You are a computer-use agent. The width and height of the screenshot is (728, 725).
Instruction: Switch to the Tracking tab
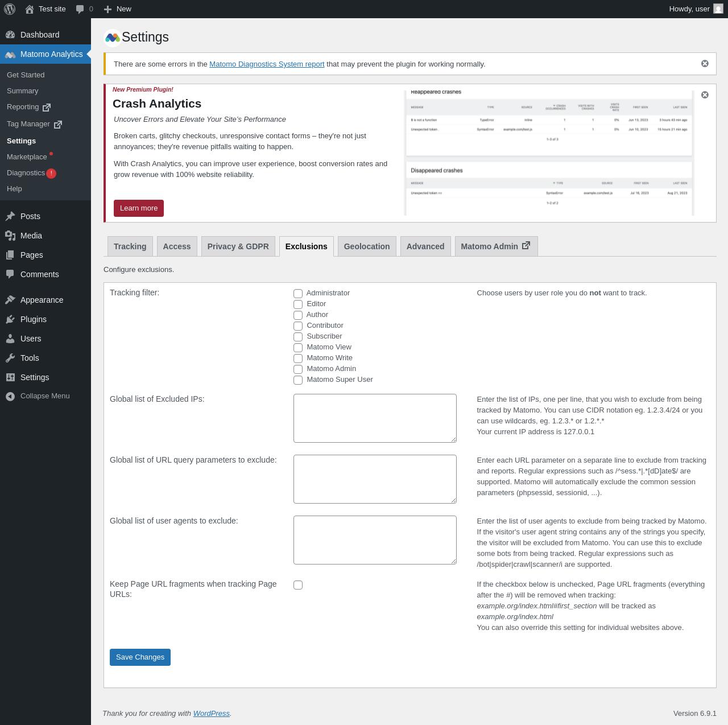[130, 246]
